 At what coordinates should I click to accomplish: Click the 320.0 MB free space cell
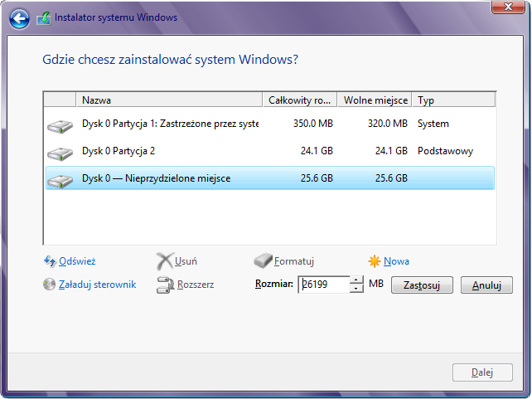click(x=388, y=124)
